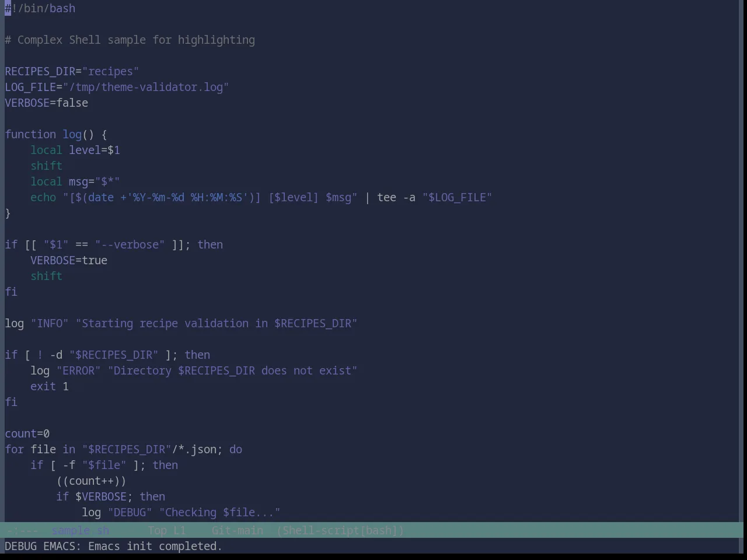Click the 'echo' keyword in log function

coord(43,198)
